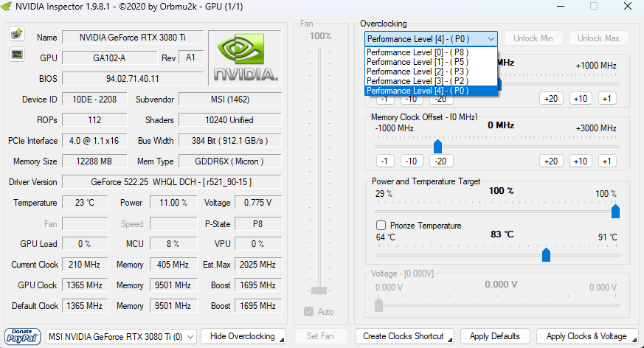Click the Current Clock Memory field 405 MHz

pos(173,265)
